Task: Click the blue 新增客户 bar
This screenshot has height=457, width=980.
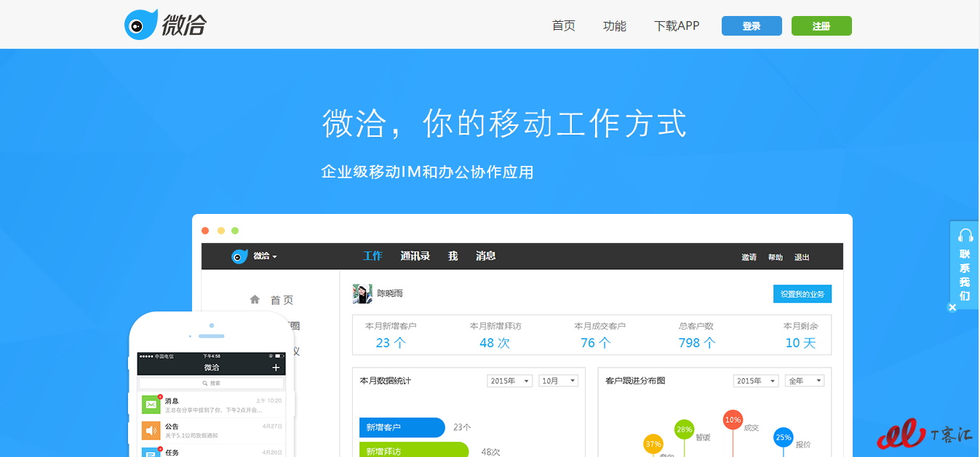Action: [x=402, y=427]
